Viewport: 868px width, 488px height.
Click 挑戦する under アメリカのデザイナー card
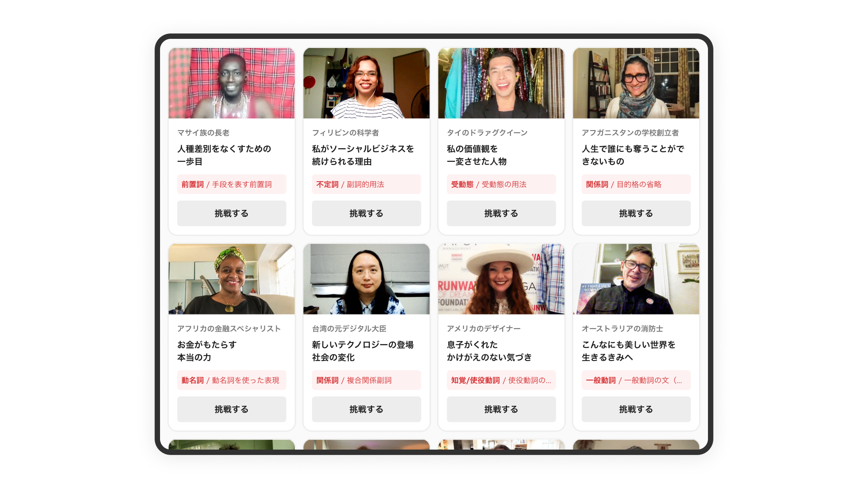tap(501, 409)
